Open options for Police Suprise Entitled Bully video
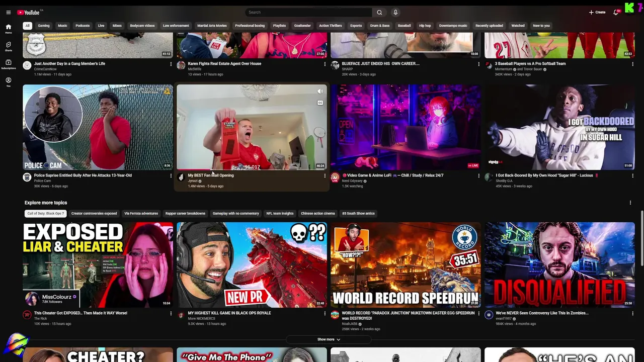644x362 pixels. tap(171, 175)
